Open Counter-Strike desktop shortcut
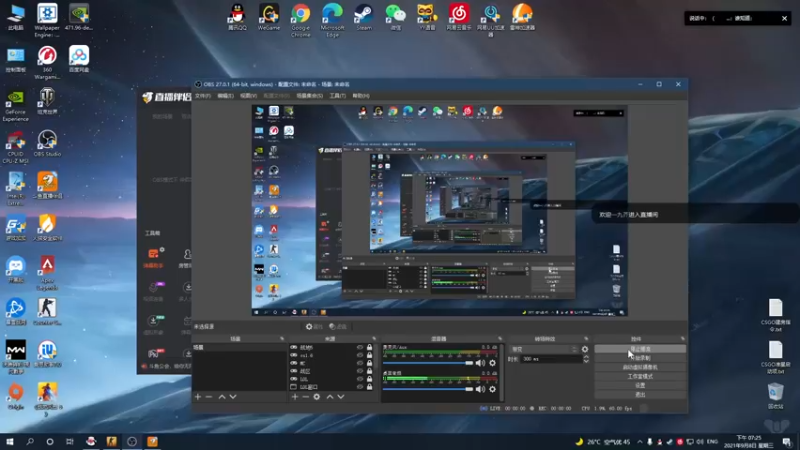Screen dimensions: 800x450 (47, 312)
